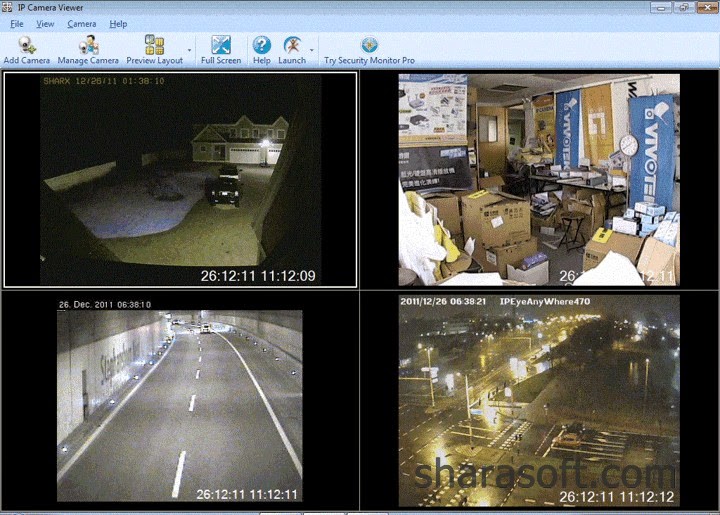Click the IP Camera Viewer title bar icon
Image resolution: width=720 pixels, height=515 pixels.
click(x=7, y=7)
